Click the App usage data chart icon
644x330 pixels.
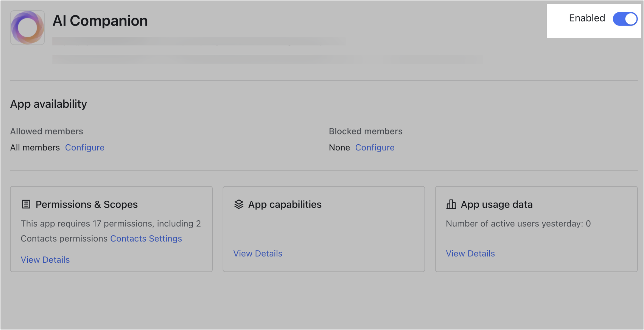(451, 204)
